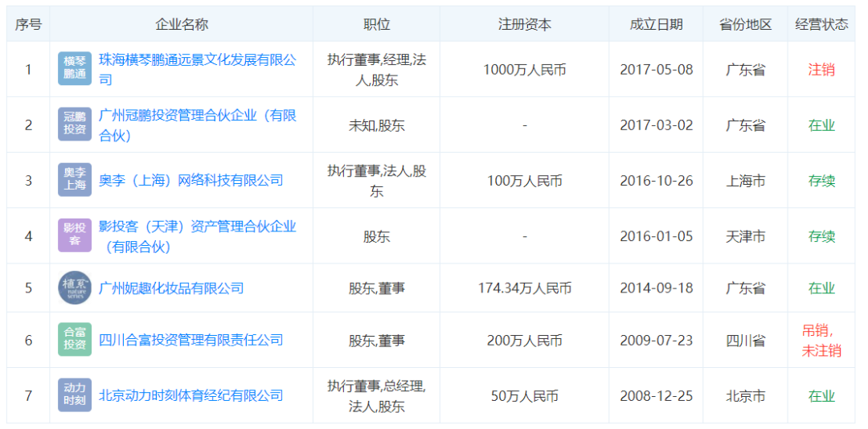Click the date 2016-10-26

(x=656, y=181)
